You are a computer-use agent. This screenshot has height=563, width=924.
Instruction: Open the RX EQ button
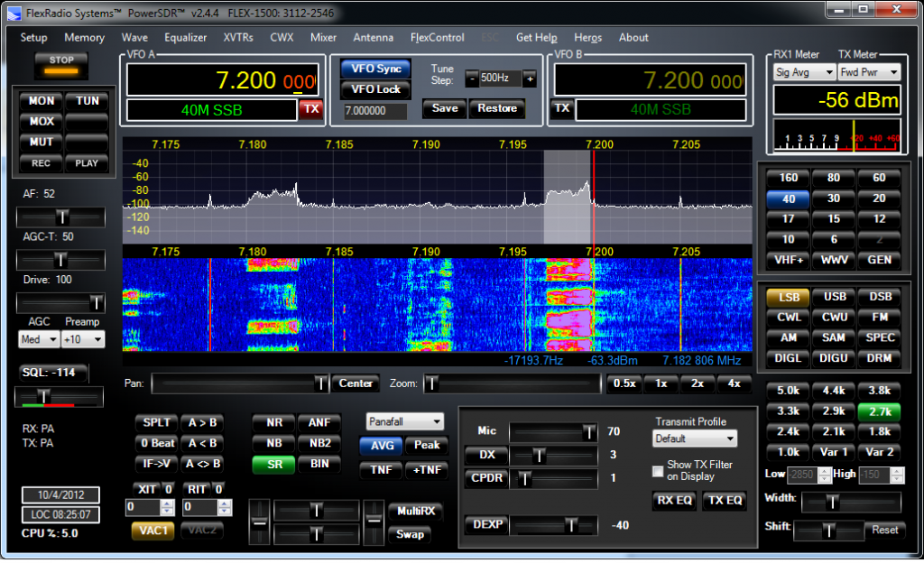point(674,501)
